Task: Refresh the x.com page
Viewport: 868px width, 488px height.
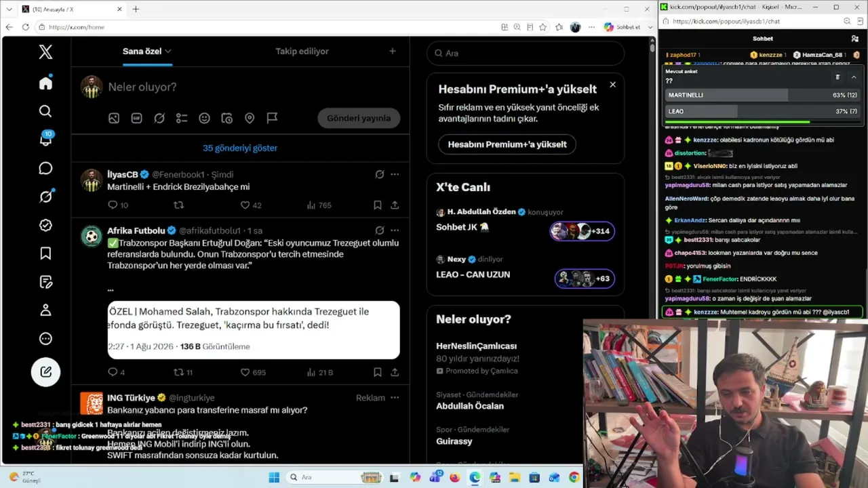Action: (x=26, y=27)
